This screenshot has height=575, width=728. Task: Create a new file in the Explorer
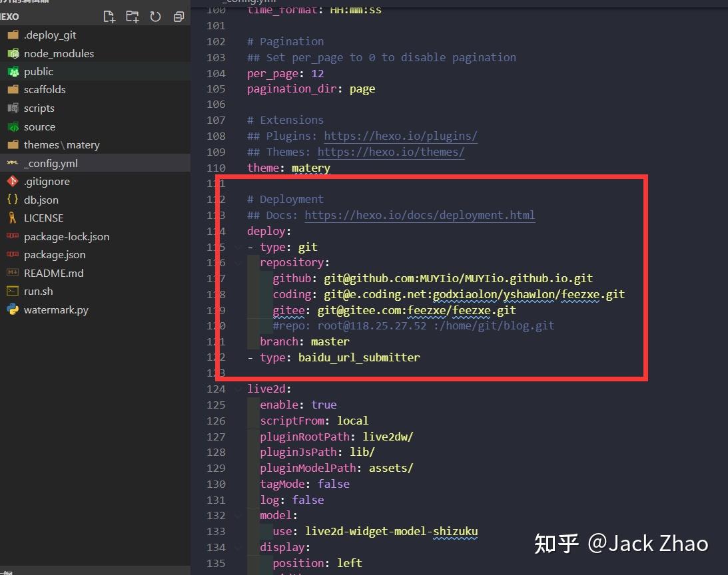[x=109, y=17]
